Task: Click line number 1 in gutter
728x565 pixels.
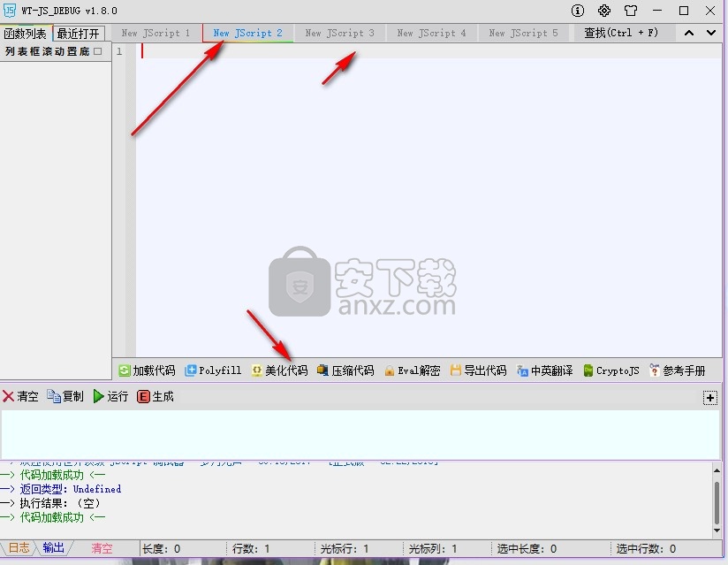Action: pyautogui.click(x=119, y=51)
